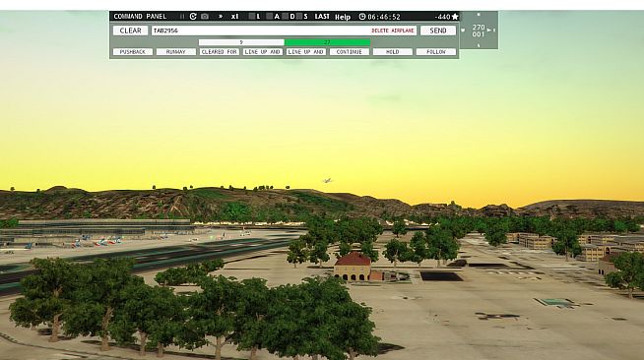The image size is (644, 360).
Task: Select runway 27 green option
Action: click(x=327, y=42)
